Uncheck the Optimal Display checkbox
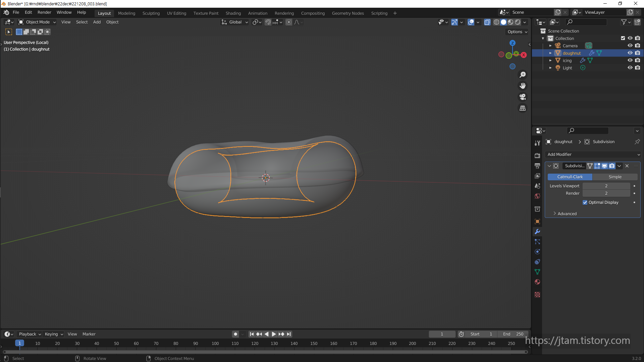 click(x=585, y=202)
